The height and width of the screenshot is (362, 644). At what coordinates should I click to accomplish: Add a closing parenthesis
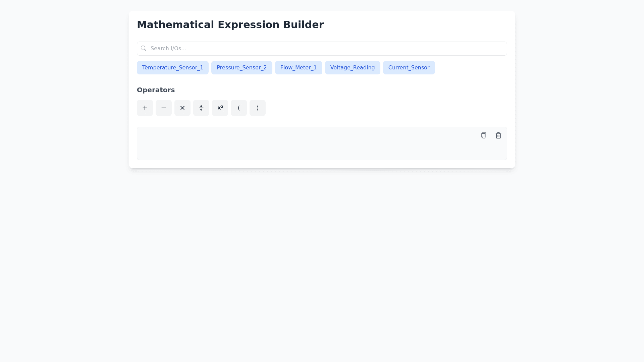pyautogui.click(x=258, y=108)
